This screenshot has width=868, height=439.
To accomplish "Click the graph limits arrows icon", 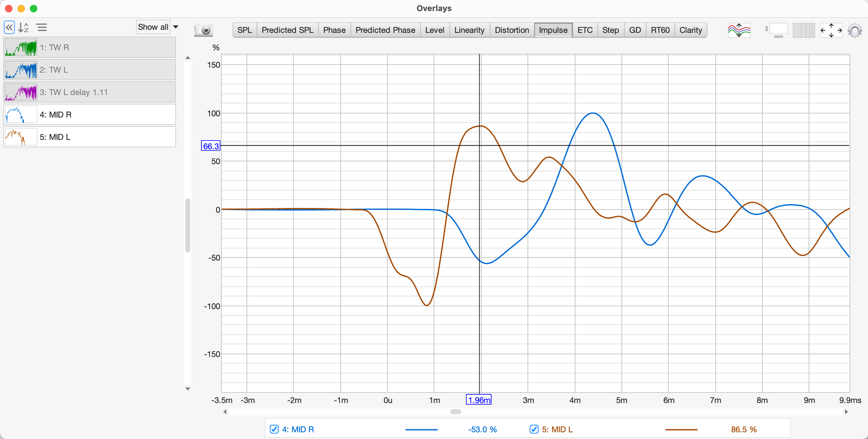I will point(831,30).
